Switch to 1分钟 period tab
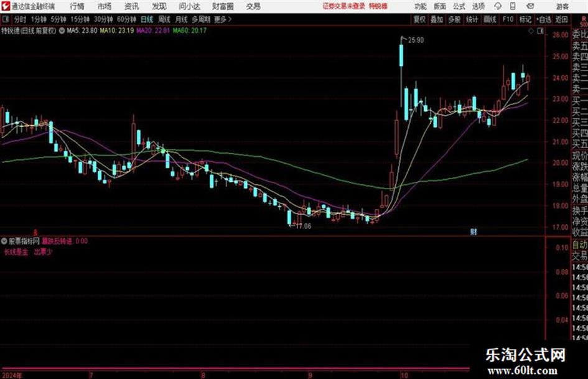 38,19
